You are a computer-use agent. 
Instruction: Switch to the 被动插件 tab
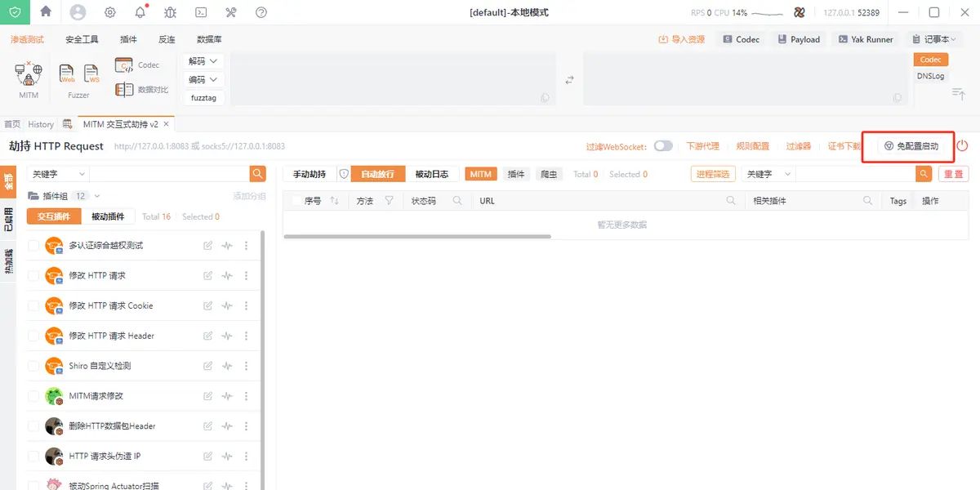tap(109, 216)
